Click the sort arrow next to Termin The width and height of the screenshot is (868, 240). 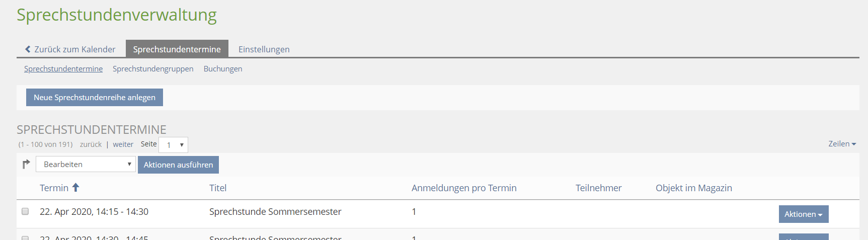(76, 188)
